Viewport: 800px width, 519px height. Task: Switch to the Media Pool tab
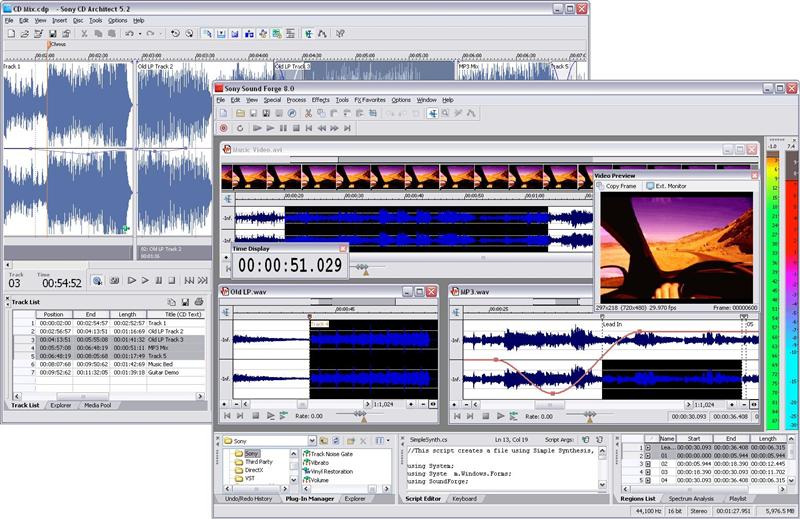point(97,405)
